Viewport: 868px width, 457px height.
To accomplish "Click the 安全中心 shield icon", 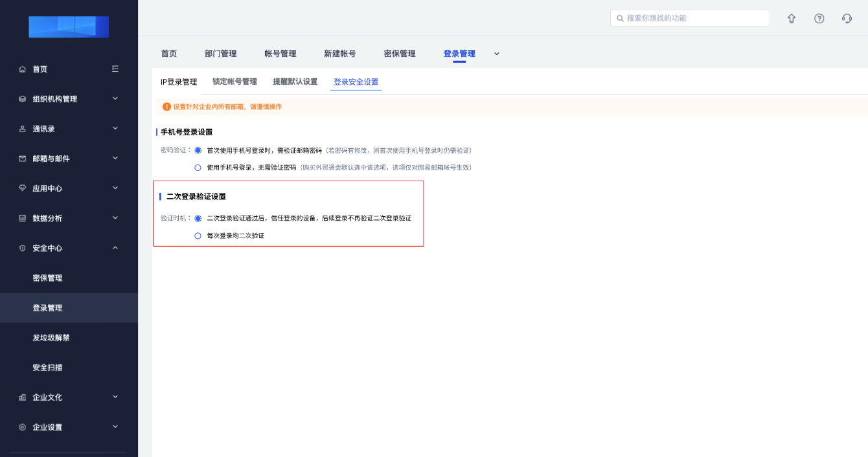I will [23, 248].
